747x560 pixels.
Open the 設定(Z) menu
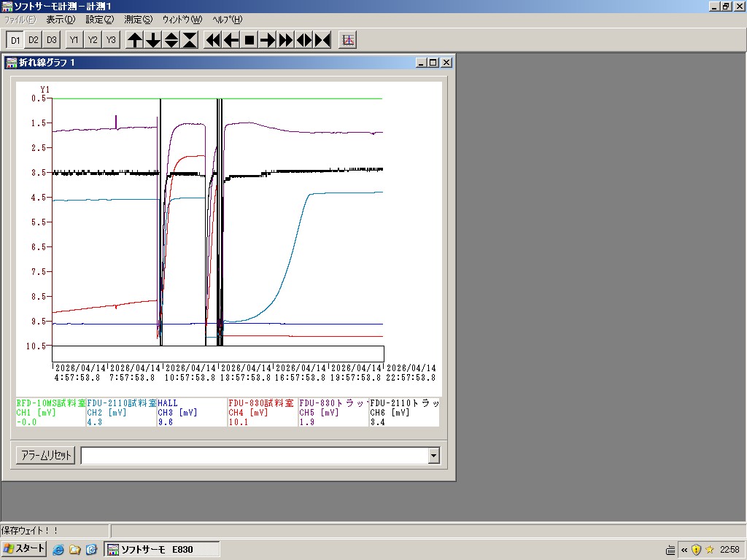click(x=99, y=20)
